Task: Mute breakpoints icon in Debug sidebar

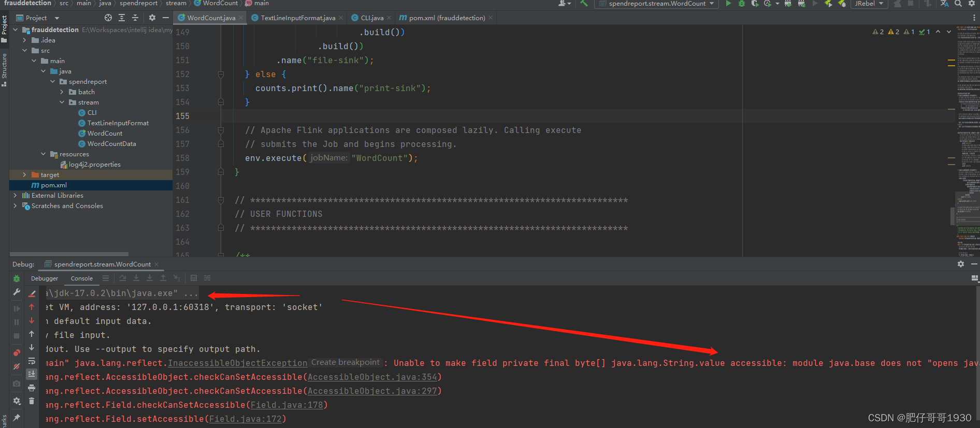Action: point(17,366)
